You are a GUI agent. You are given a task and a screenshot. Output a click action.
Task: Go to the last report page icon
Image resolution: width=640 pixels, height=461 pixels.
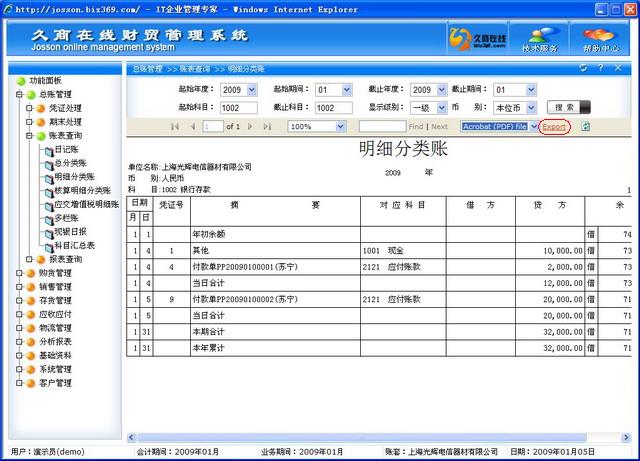[267, 127]
